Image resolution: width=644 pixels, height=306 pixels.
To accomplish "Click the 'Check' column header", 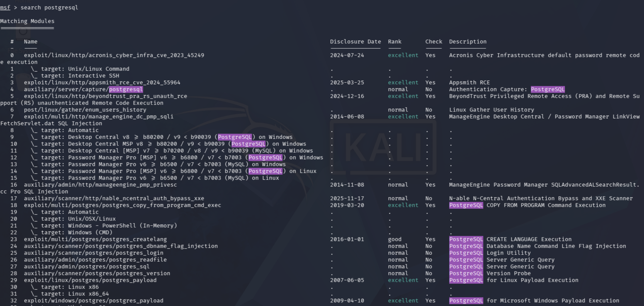I will pos(434,42).
